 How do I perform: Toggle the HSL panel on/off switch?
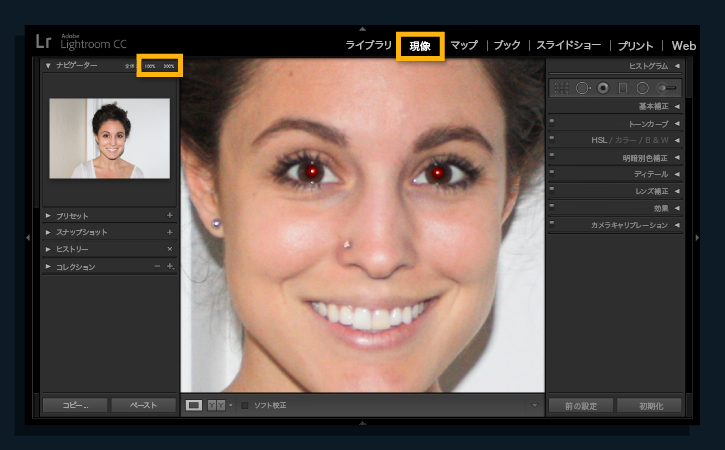click(x=552, y=139)
